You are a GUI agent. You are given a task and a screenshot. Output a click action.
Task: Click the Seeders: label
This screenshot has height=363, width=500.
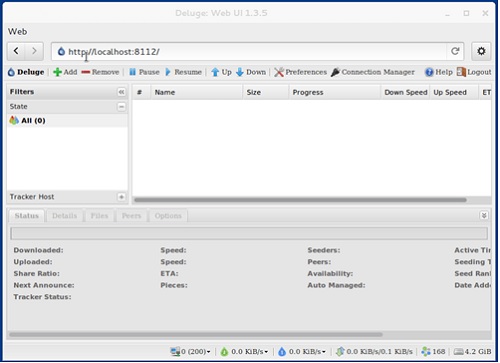click(x=324, y=250)
